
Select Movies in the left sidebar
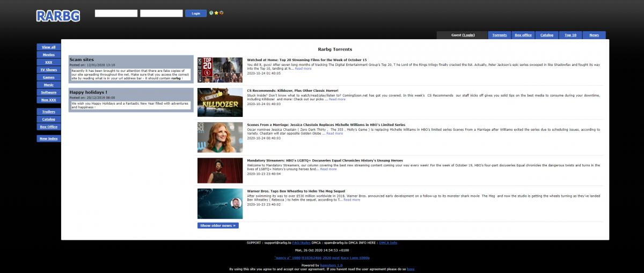point(48,55)
